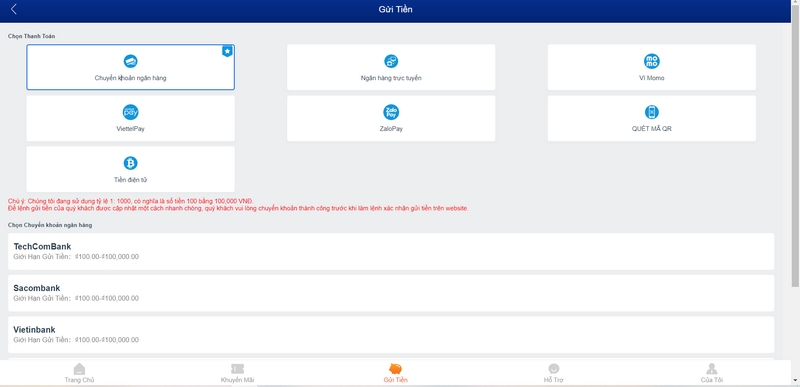Switch to the Khuyến Mãi tab
The height and width of the screenshot is (387, 800).
click(237, 373)
